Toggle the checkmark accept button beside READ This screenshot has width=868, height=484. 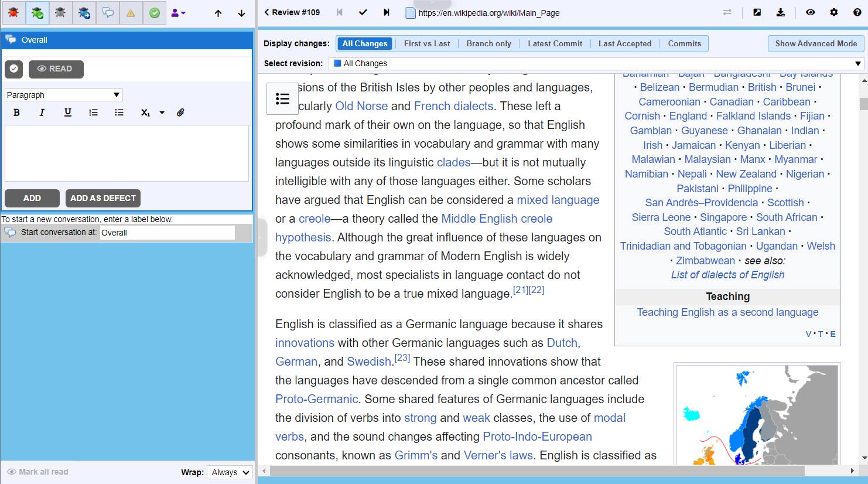[13, 69]
